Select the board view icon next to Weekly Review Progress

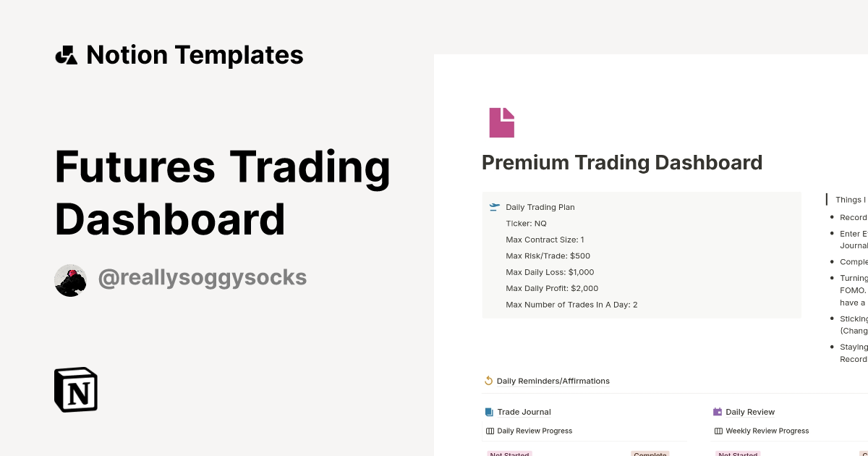[718, 431]
